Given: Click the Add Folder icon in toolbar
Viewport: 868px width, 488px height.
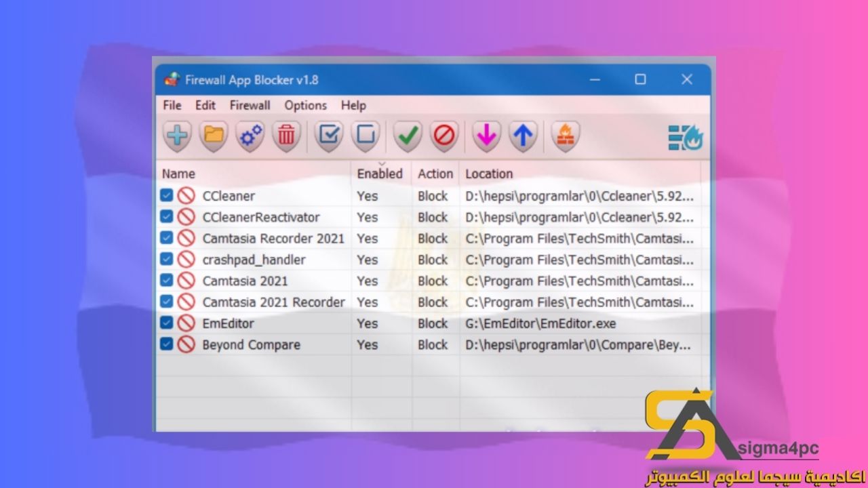Looking at the screenshot, I should coord(214,136).
